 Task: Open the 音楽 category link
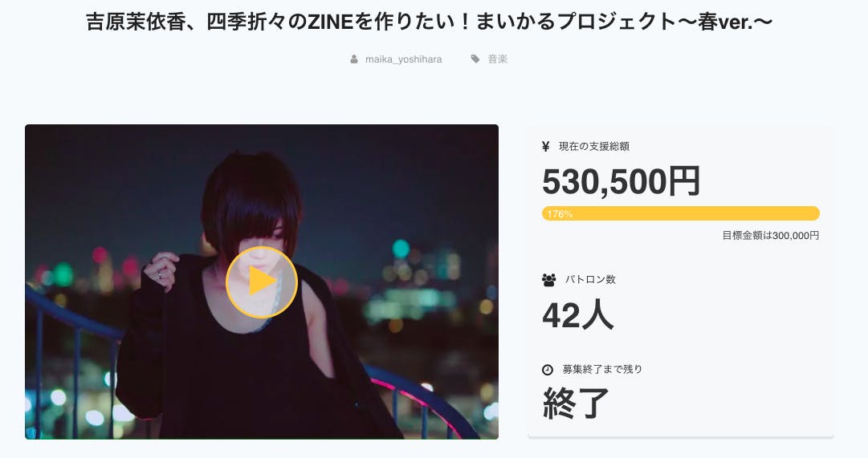pos(498,59)
